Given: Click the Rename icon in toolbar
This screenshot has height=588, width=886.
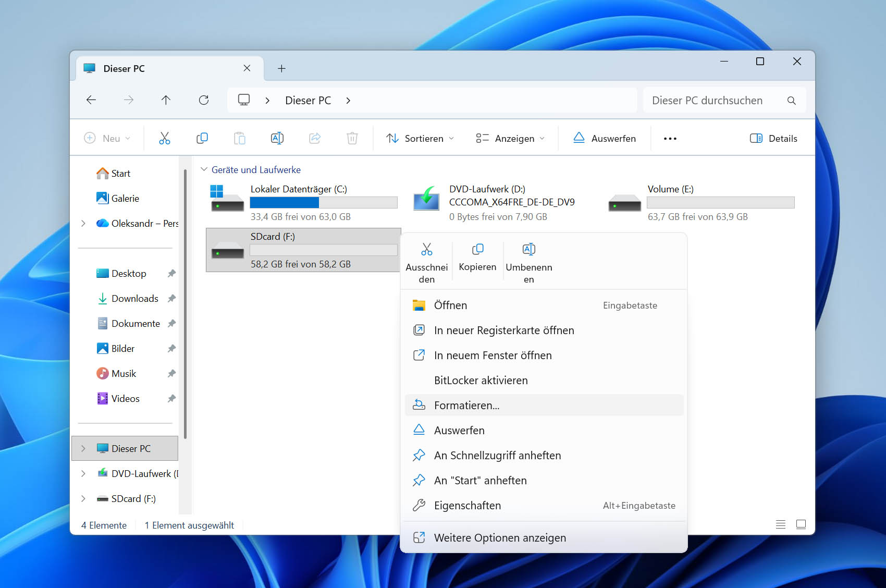Looking at the screenshot, I should (x=277, y=138).
